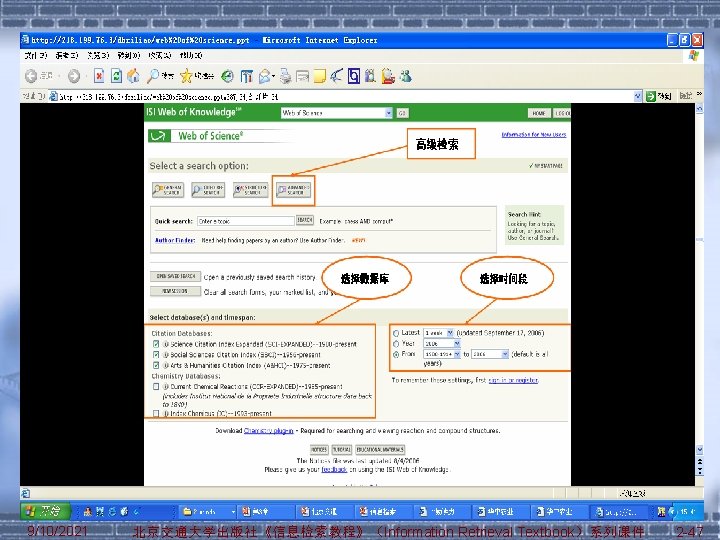
Task: Click the Open Saved Search button
Action: click(175, 276)
